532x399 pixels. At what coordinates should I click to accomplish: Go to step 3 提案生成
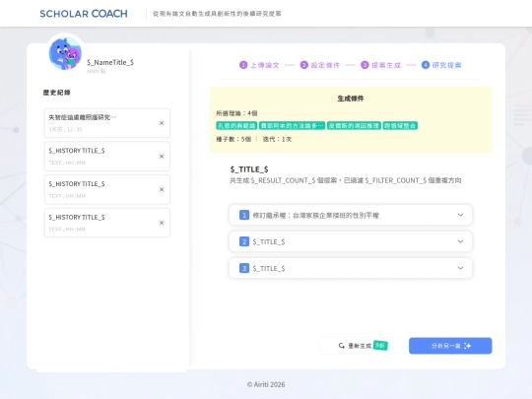click(x=380, y=65)
